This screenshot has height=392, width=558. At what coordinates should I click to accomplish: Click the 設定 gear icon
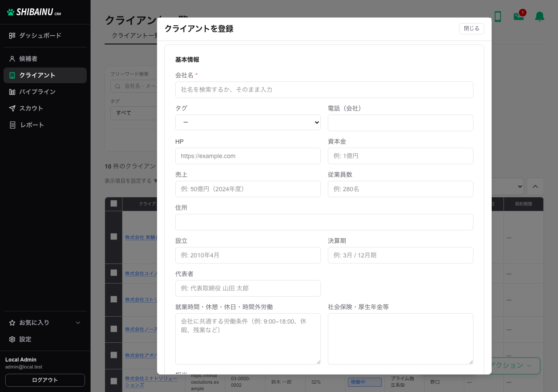point(12,339)
